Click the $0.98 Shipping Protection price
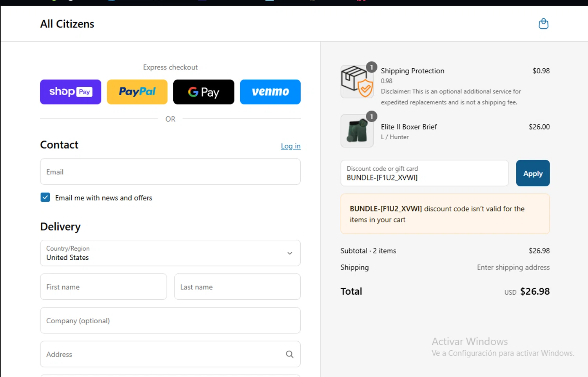Image resolution: width=588 pixels, height=377 pixels. point(541,71)
